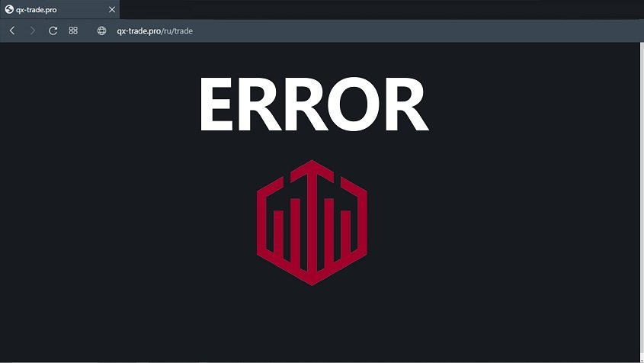Click the letter O in ERROR

(354, 104)
